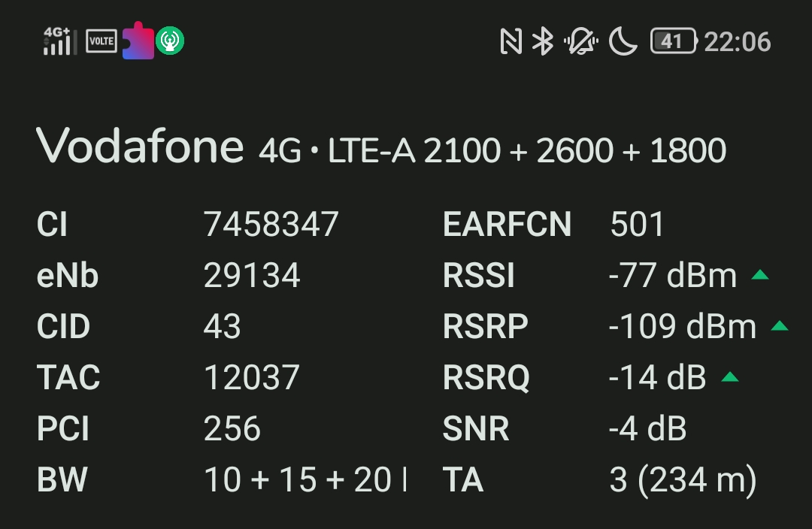Screen dimensions: 812x529
Task: Tap the moon do-not-disturb icon
Action: point(623,41)
